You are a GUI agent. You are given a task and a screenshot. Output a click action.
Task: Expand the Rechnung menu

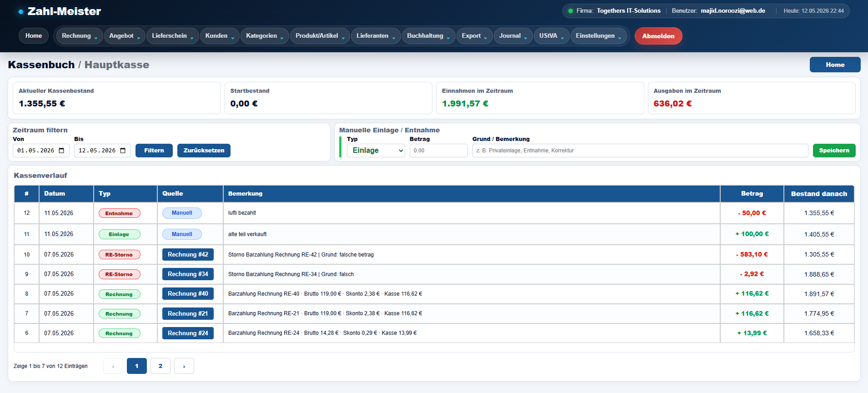(79, 36)
